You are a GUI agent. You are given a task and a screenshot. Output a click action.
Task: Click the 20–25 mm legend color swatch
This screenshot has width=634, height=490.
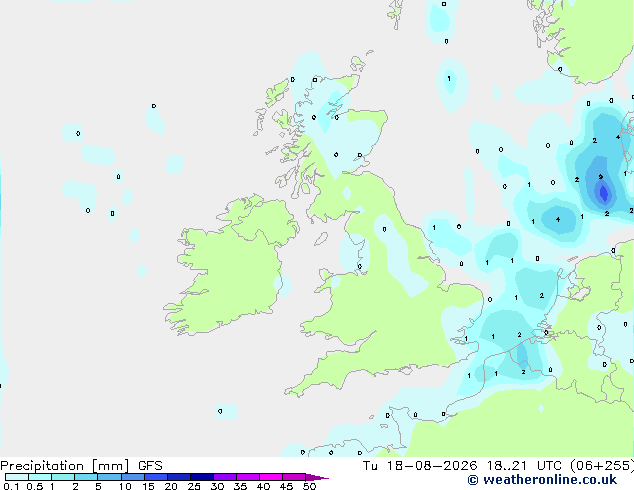tap(179, 477)
